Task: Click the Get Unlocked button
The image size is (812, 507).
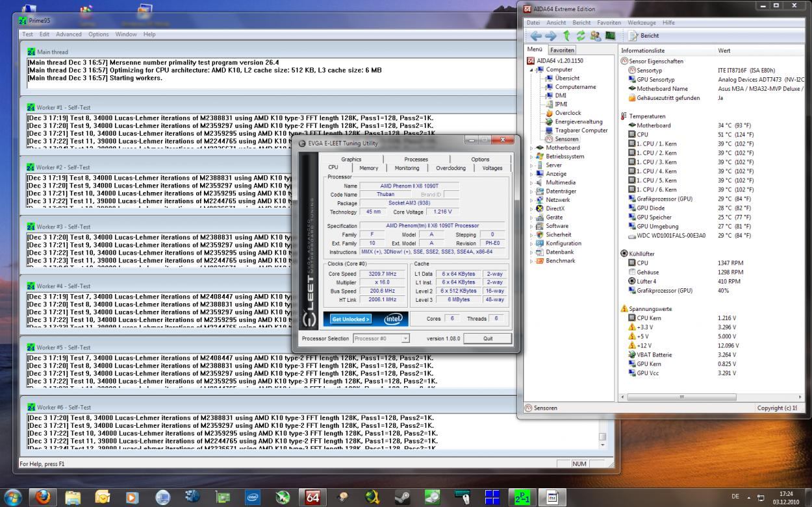Action: pos(350,319)
